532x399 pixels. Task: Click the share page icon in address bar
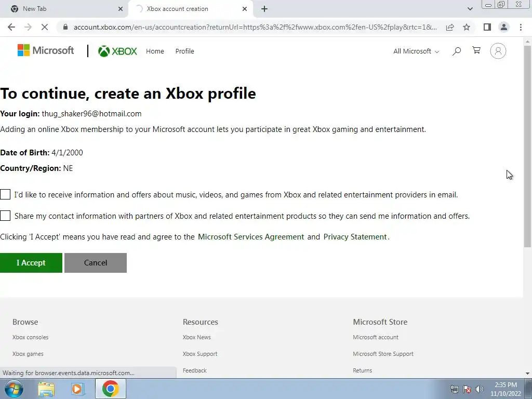click(x=450, y=27)
